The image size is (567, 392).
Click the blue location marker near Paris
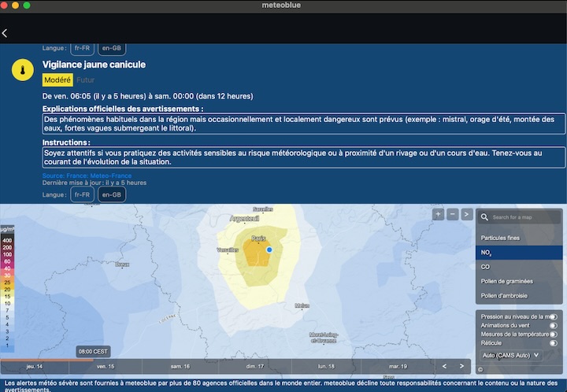coord(269,250)
